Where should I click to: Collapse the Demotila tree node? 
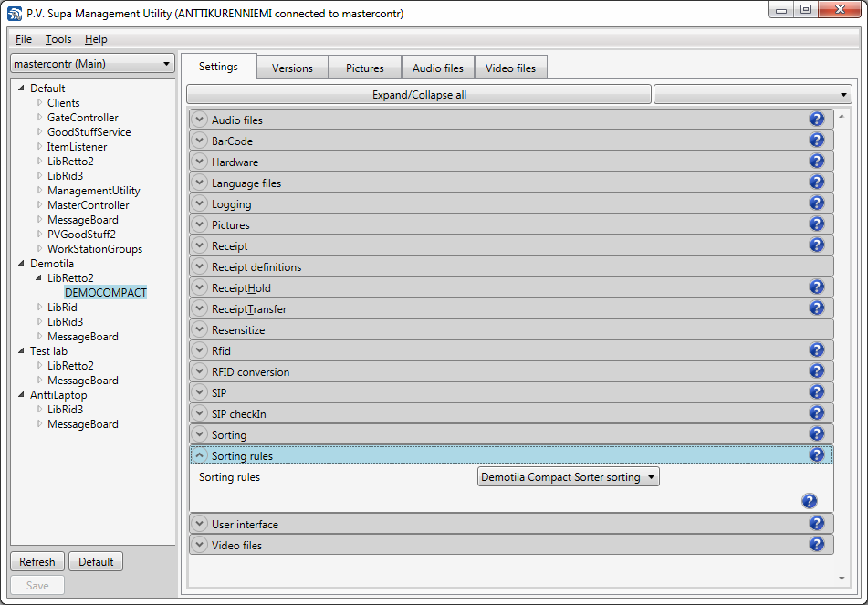tap(21, 263)
